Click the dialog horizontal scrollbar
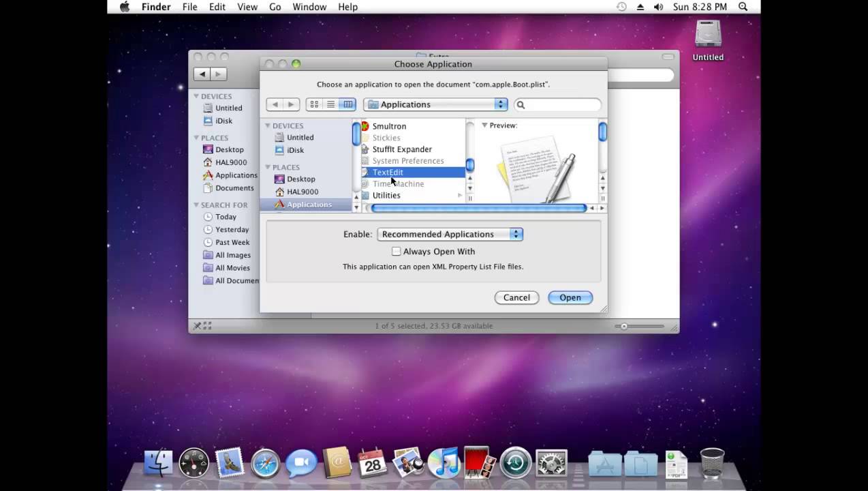868x491 pixels. click(x=479, y=208)
